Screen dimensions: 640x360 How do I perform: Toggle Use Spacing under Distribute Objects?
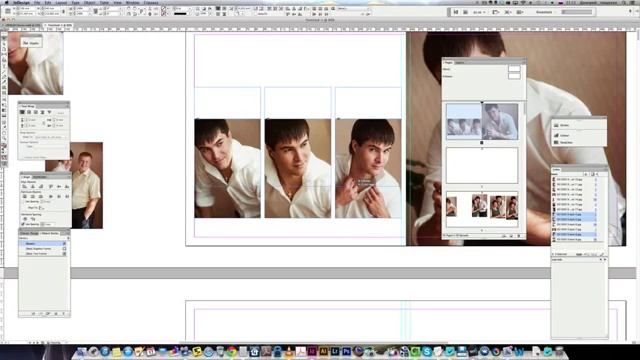23,202
